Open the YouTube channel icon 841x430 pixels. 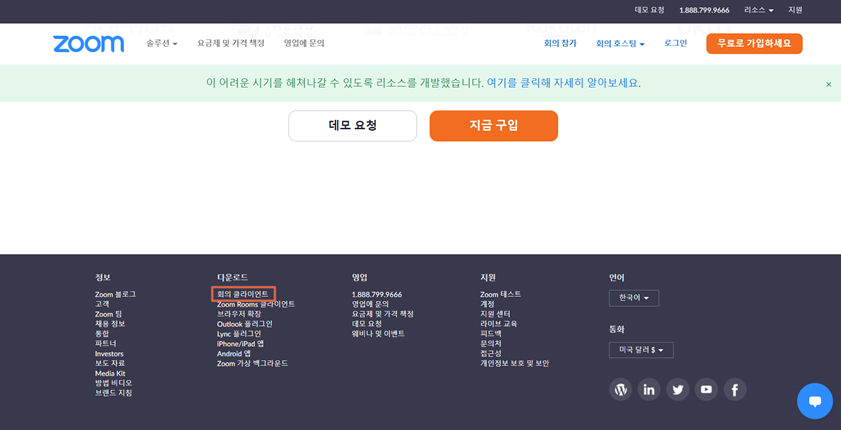tap(706, 389)
